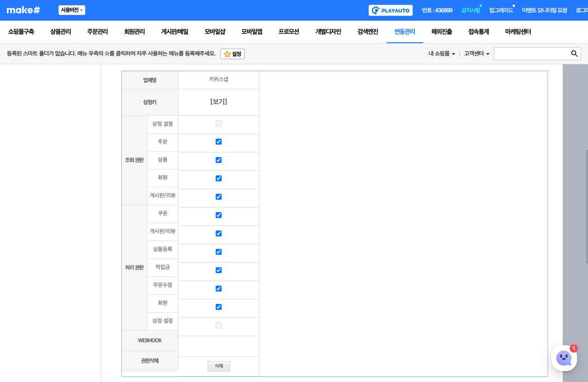The image size is (588, 382).
Task: Click the top search input field
Action: tap(531, 54)
